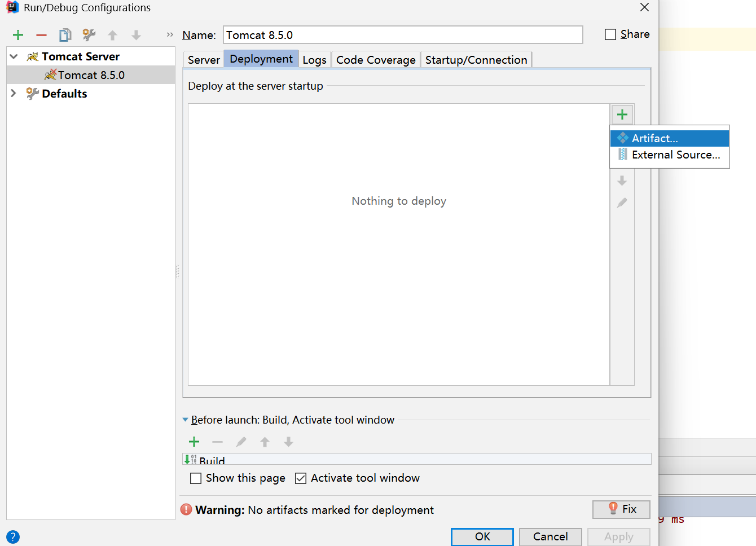Edit before launch task pencil icon
Screen dimensions: 756x546
[241, 442]
